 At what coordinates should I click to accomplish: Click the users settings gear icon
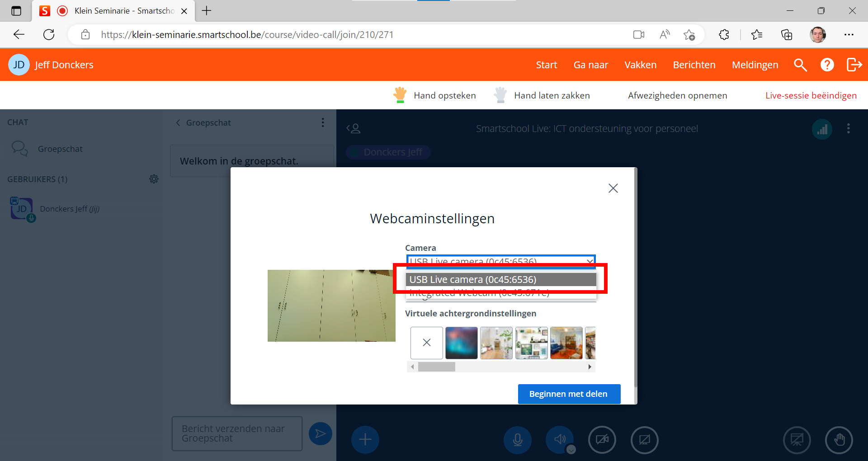[154, 179]
